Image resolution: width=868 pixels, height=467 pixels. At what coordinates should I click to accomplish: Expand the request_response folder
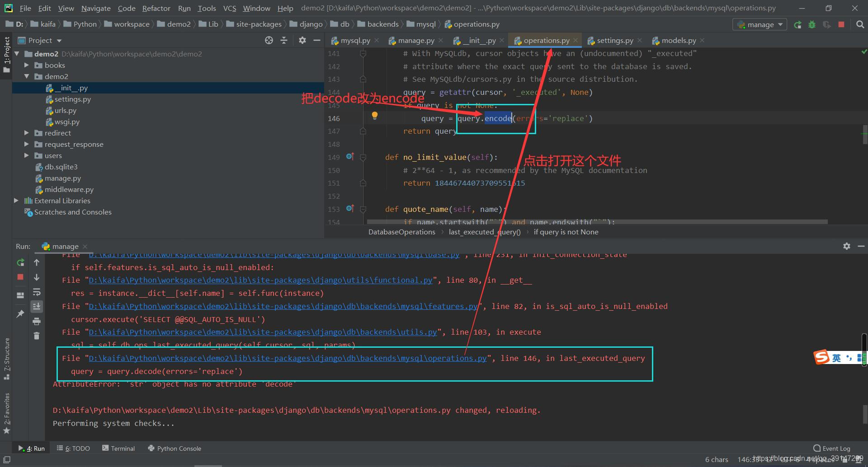26,144
